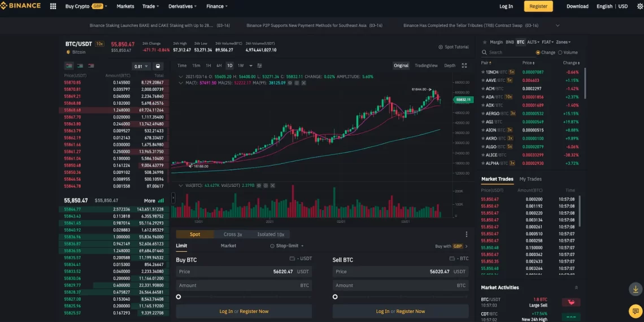Toggle Volume indicator visibility eye

[x=259, y=186]
